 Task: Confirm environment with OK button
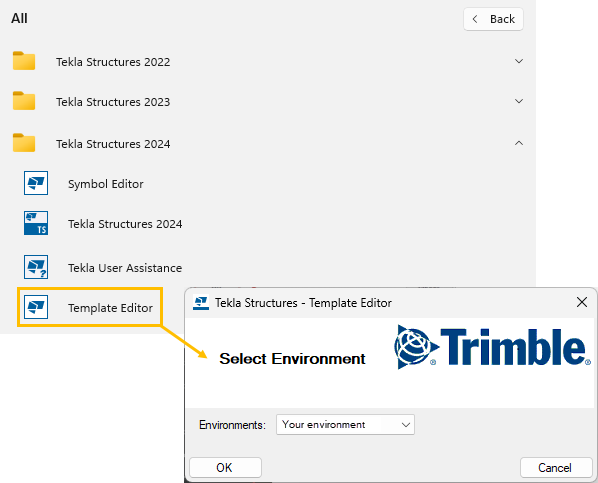coord(225,468)
